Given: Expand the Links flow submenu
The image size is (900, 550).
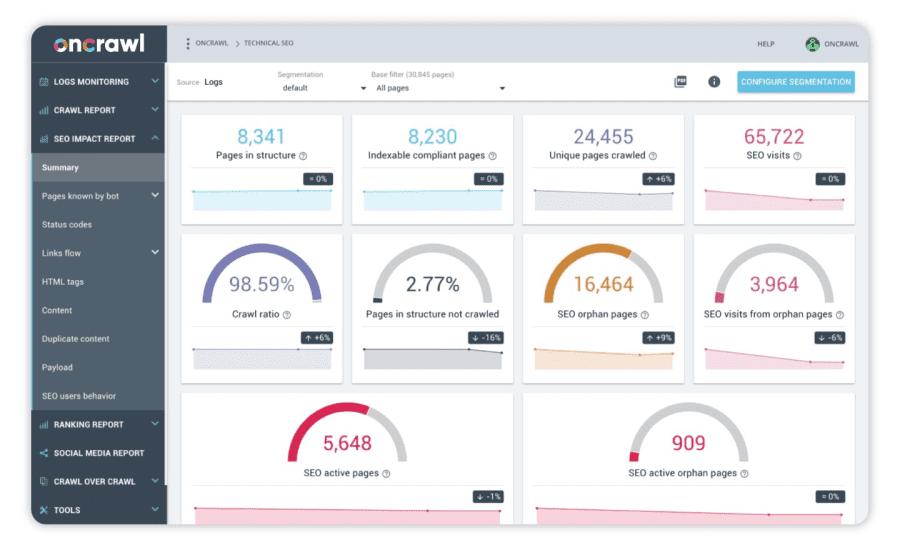Looking at the screenshot, I should pos(155,252).
